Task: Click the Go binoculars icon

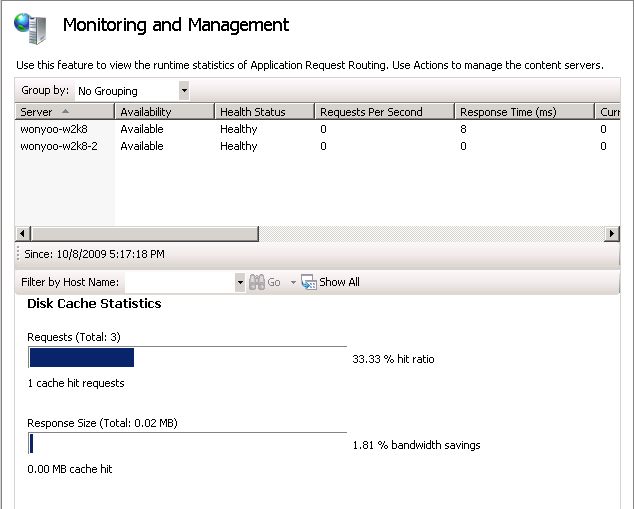Action: [256, 283]
